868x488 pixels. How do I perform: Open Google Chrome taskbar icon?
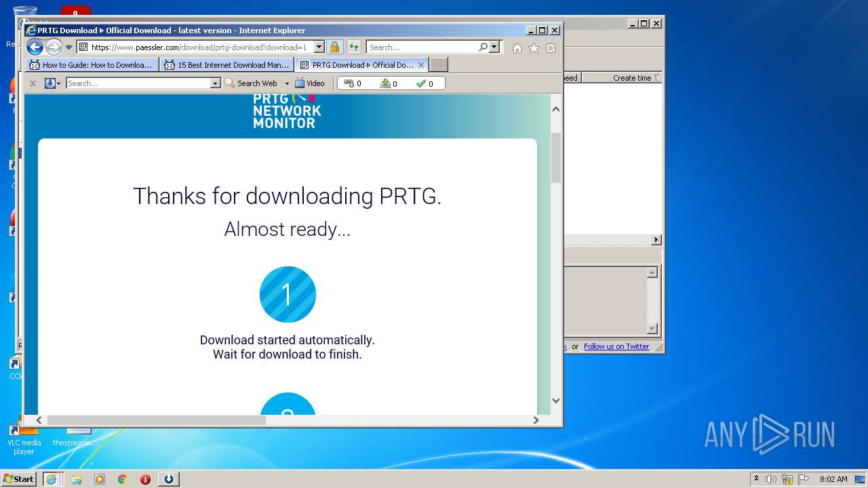click(123, 479)
